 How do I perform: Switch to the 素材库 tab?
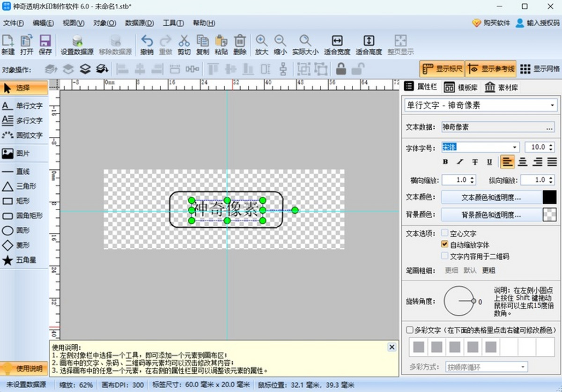coord(501,88)
